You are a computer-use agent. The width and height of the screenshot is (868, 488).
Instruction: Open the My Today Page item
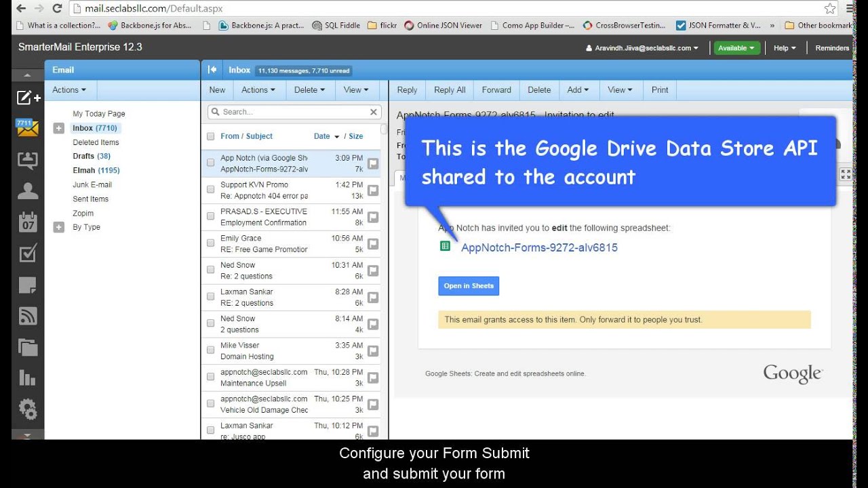coord(99,114)
